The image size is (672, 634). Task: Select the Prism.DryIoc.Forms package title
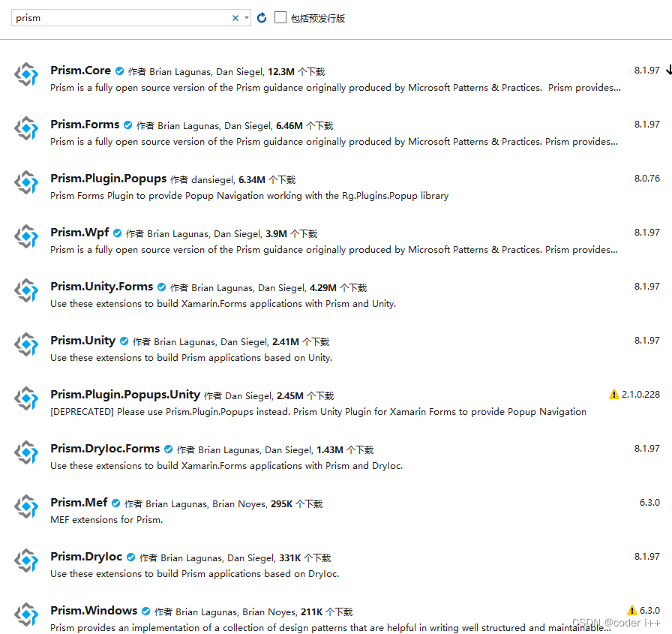coord(105,449)
